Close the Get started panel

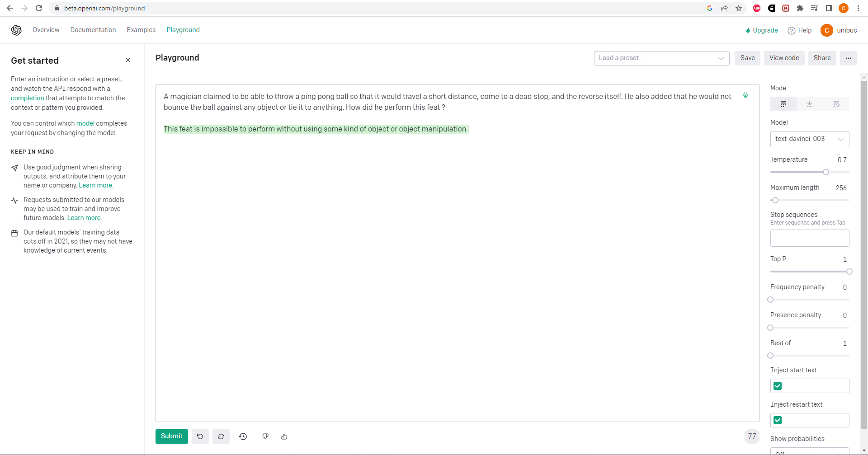[x=128, y=61]
